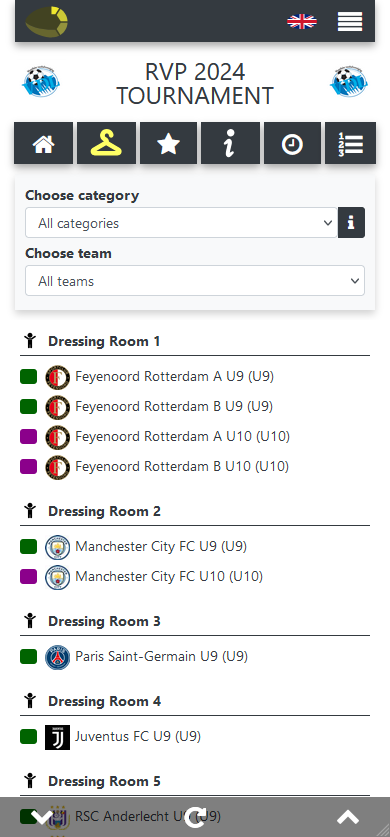Jump to top with the up chevron
Viewport: 390px width, 837px height.
[x=348, y=817]
